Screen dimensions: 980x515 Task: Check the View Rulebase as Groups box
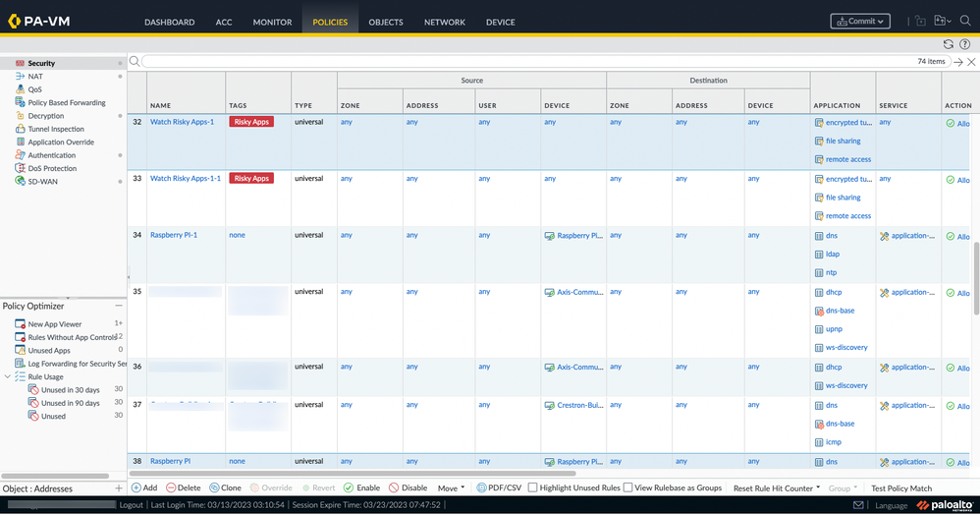pyautogui.click(x=629, y=487)
